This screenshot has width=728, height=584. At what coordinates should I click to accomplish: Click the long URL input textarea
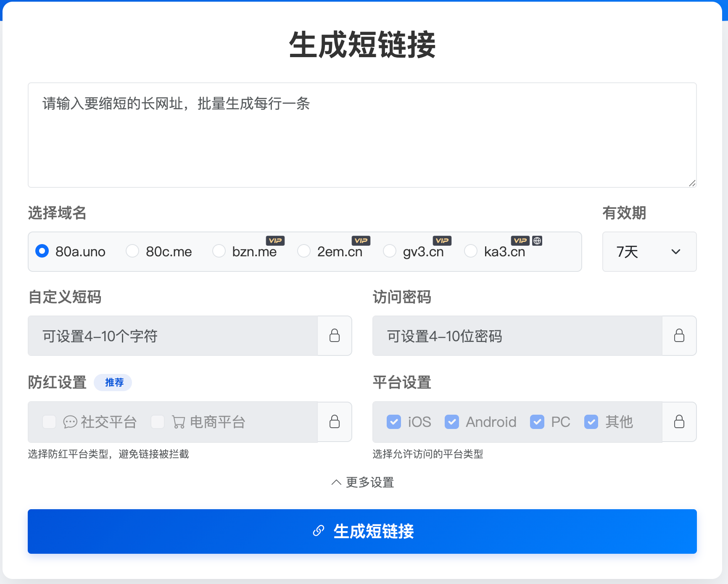[361, 134]
